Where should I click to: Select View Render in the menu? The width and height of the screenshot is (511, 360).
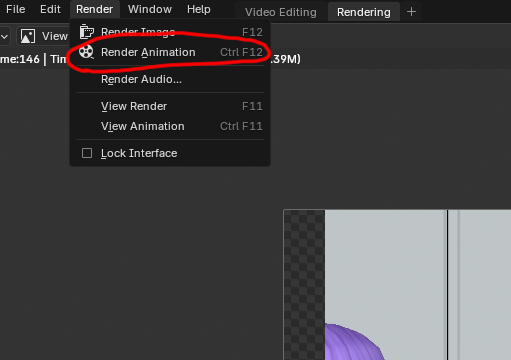coord(170,106)
